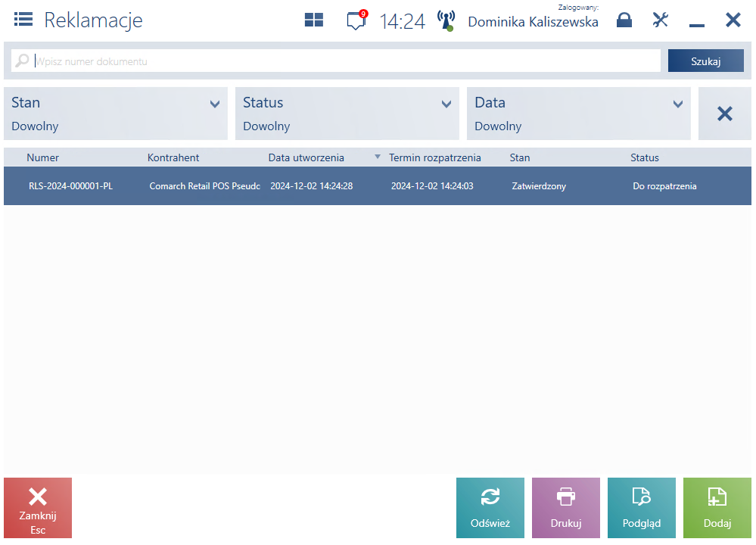Minimize the Reklamacje window
Viewport: 756px width, 545px height.
[697, 25]
